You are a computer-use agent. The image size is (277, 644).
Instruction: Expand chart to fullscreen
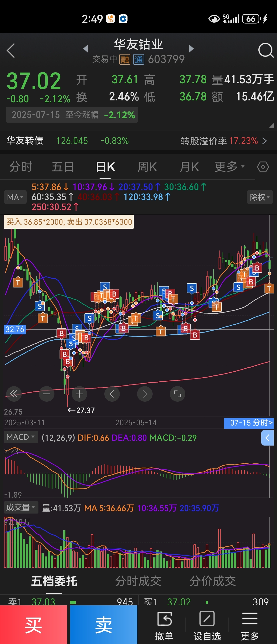(x=177, y=394)
